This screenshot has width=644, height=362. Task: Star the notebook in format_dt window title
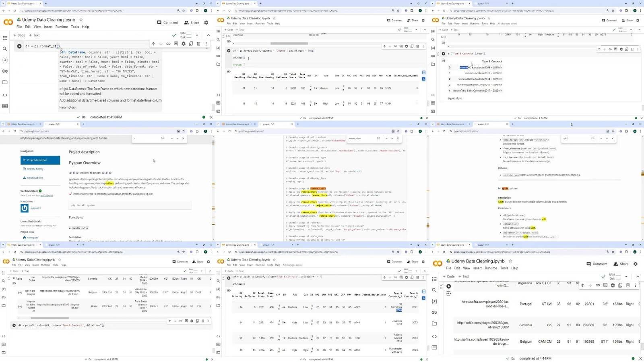pyautogui.click(x=81, y=19)
